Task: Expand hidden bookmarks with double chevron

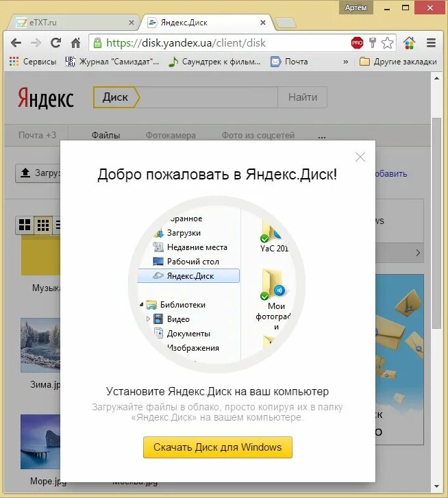Action: (346, 62)
